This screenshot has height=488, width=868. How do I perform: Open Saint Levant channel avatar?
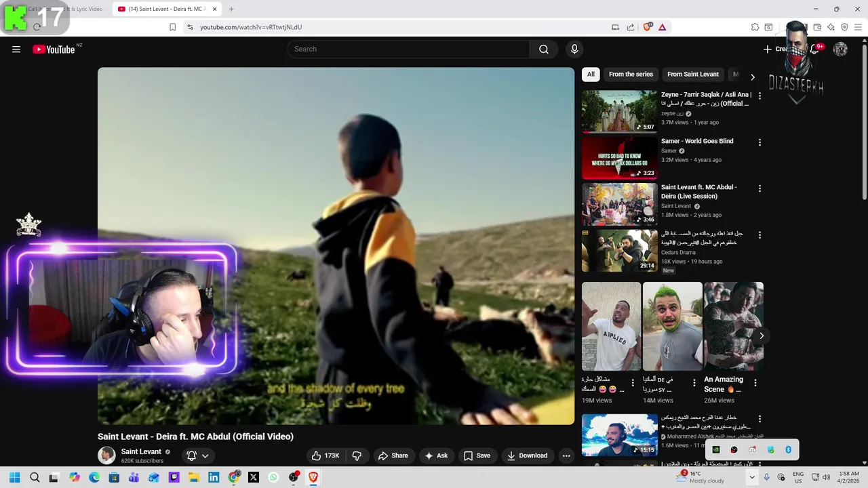(x=106, y=455)
